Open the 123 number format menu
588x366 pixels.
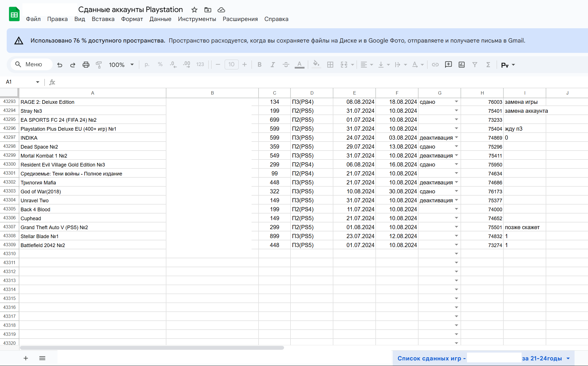point(200,65)
